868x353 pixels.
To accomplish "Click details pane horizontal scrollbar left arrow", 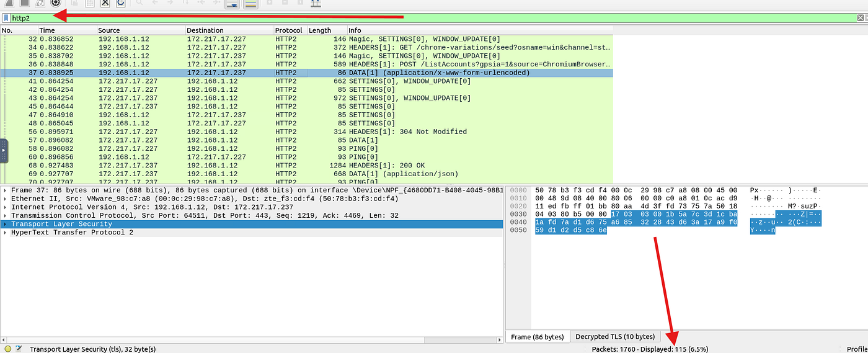I will [3, 339].
